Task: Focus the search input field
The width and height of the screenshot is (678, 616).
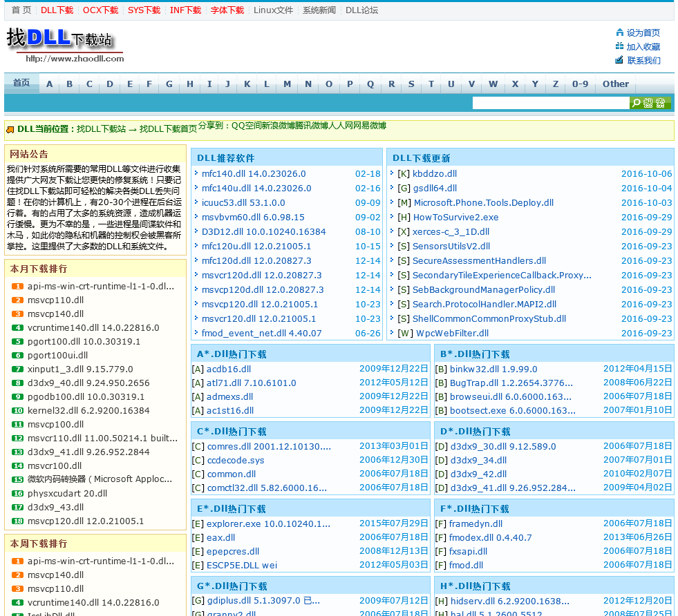Action: [x=551, y=103]
